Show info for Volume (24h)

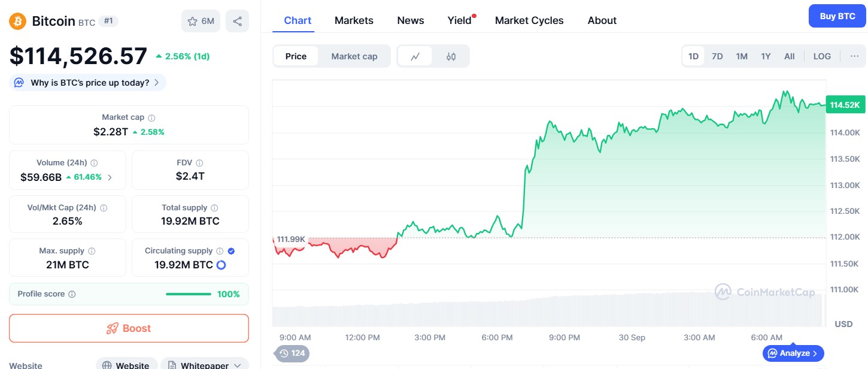click(x=94, y=163)
